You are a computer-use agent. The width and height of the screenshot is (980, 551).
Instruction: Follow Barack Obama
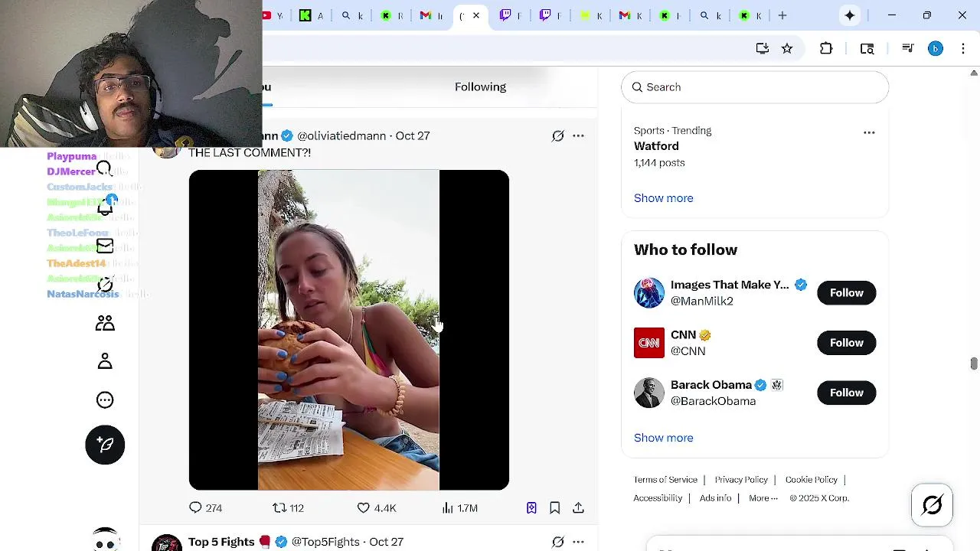(846, 393)
